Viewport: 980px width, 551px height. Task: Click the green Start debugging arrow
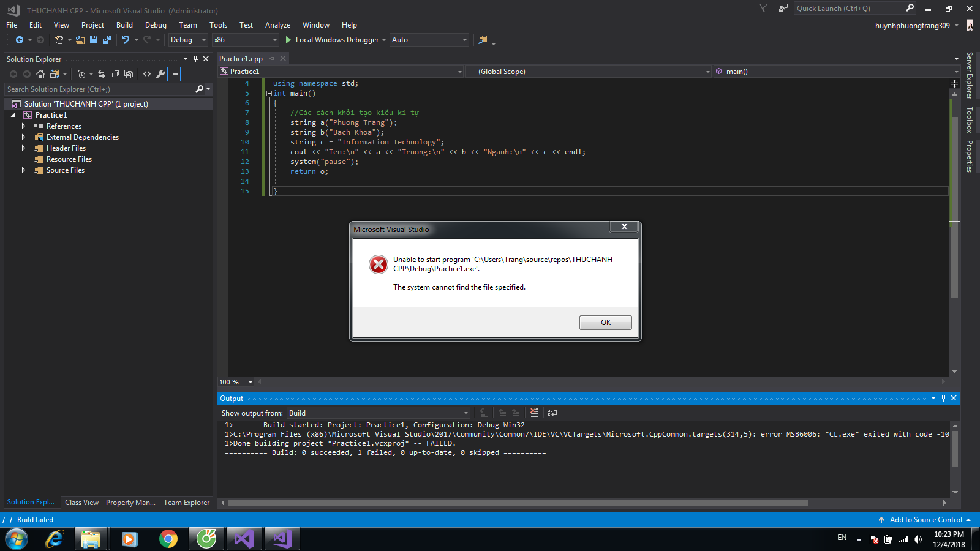click(x=288, y=40)
